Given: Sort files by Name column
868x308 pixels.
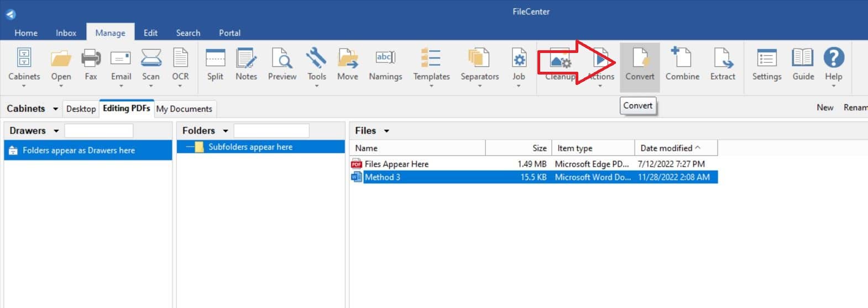Looking at the screenshot, I should [x=419, y=148].
